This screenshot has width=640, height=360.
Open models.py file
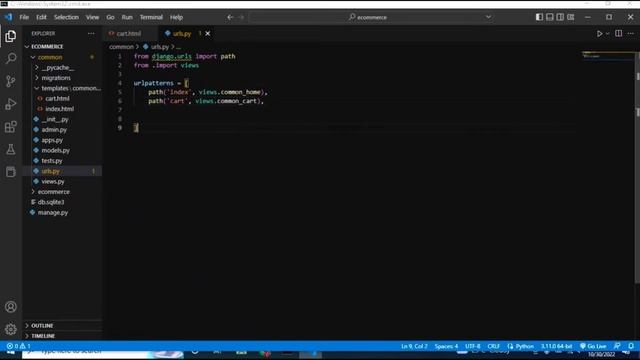pos(55,150)
